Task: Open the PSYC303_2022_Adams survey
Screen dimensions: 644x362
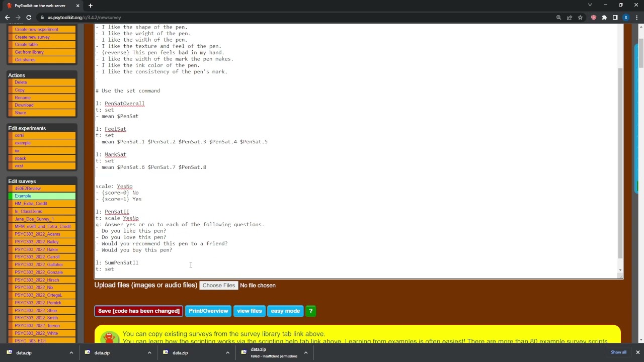Action: coord(37,234)
